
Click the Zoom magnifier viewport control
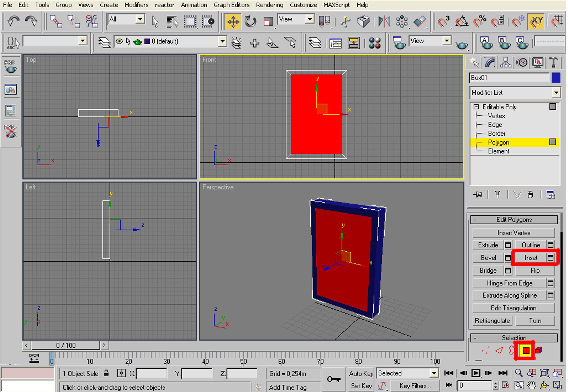click(x=519, y=373)
